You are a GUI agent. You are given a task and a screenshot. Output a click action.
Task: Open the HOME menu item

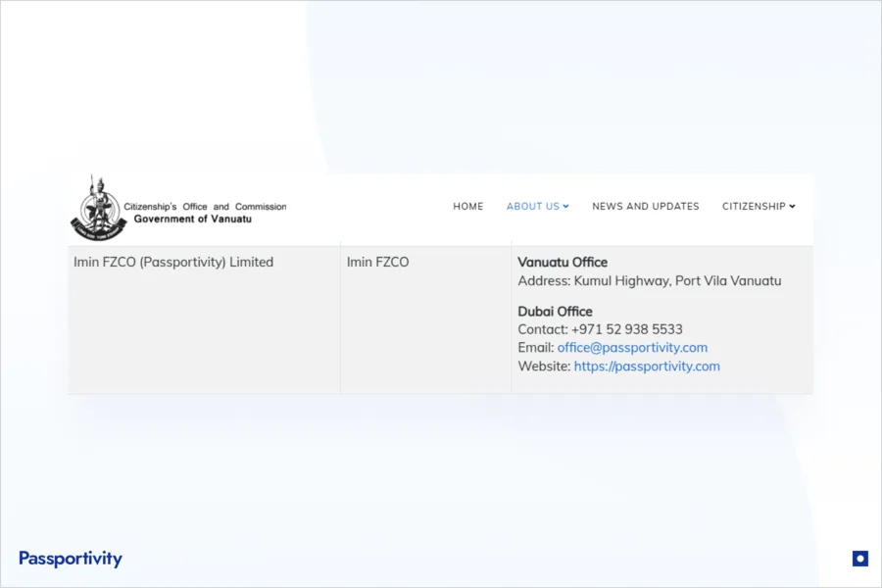[468, 207]
